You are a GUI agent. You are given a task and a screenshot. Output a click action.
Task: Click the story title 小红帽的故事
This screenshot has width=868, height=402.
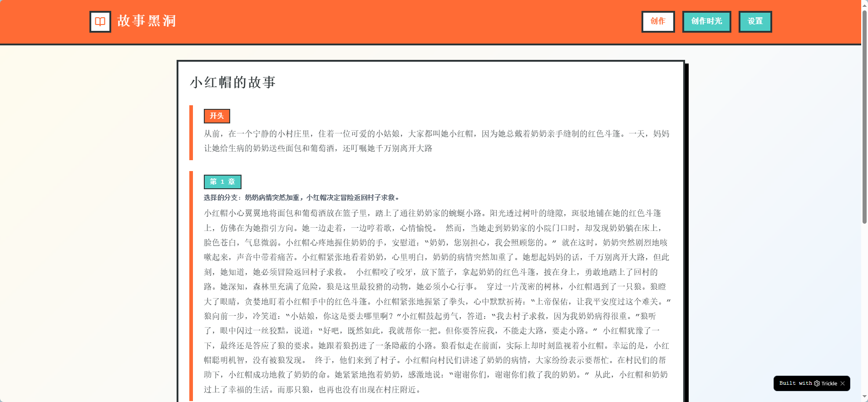click(233, 82)
